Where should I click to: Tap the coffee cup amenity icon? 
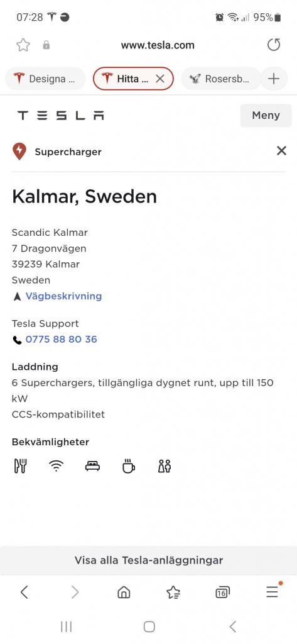(128, 466)
